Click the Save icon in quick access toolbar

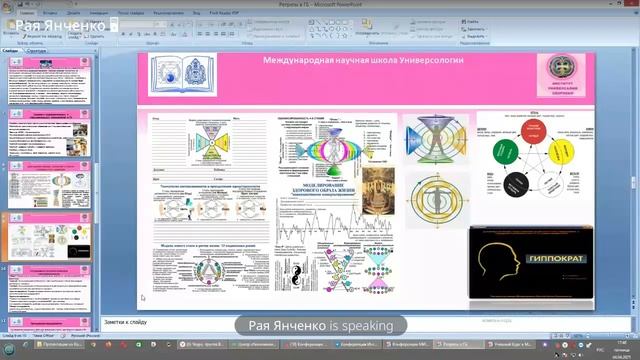(20, 4)
